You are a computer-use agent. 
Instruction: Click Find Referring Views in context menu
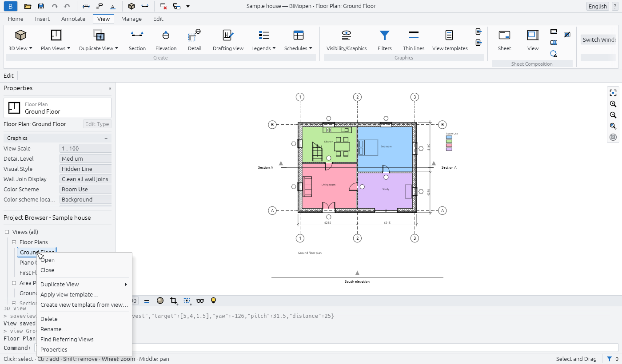click(x=84, y=339)
